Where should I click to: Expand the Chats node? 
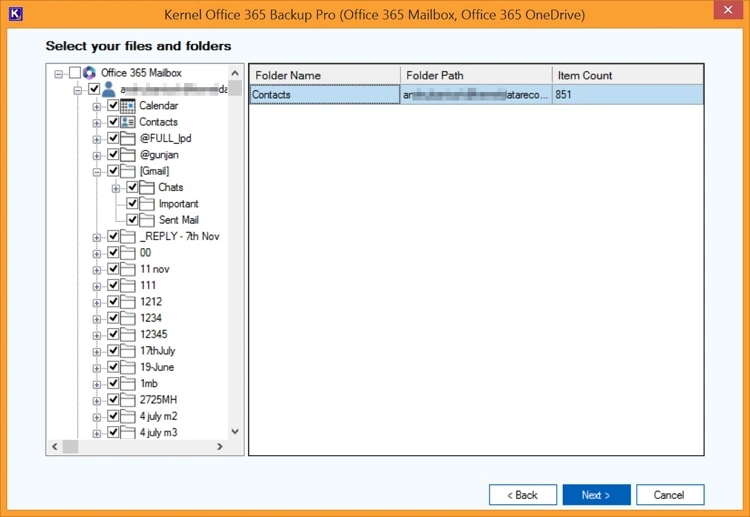[x=116, y=188]
